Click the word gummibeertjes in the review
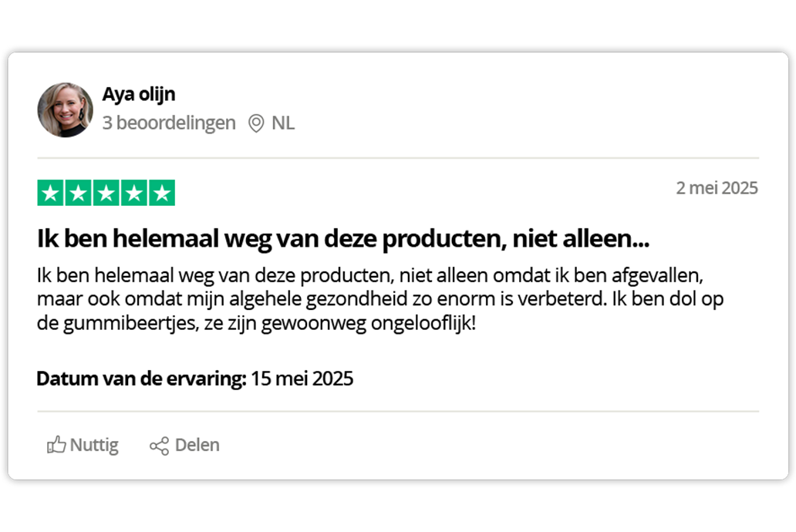The image size is (796, 532). coord(131,323)
